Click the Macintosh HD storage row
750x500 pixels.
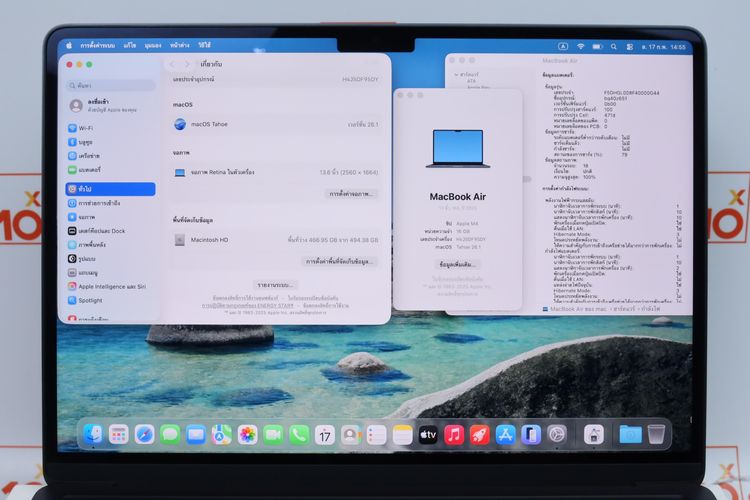[276, 240]
